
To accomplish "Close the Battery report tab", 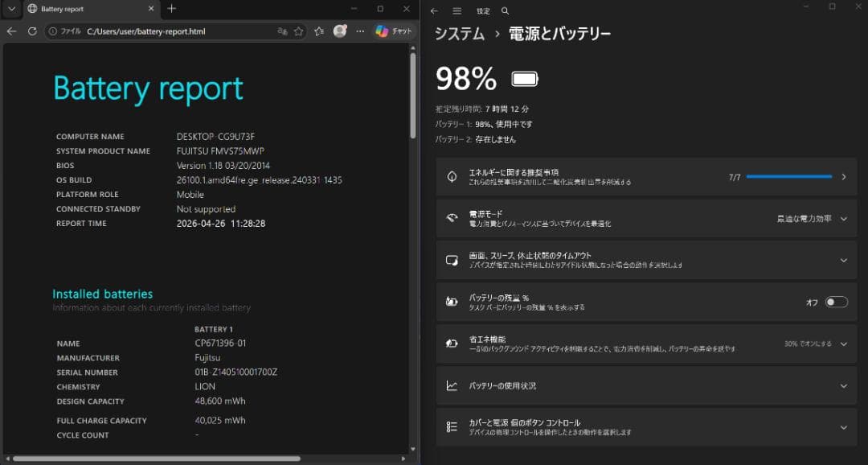I will (150, 9).
